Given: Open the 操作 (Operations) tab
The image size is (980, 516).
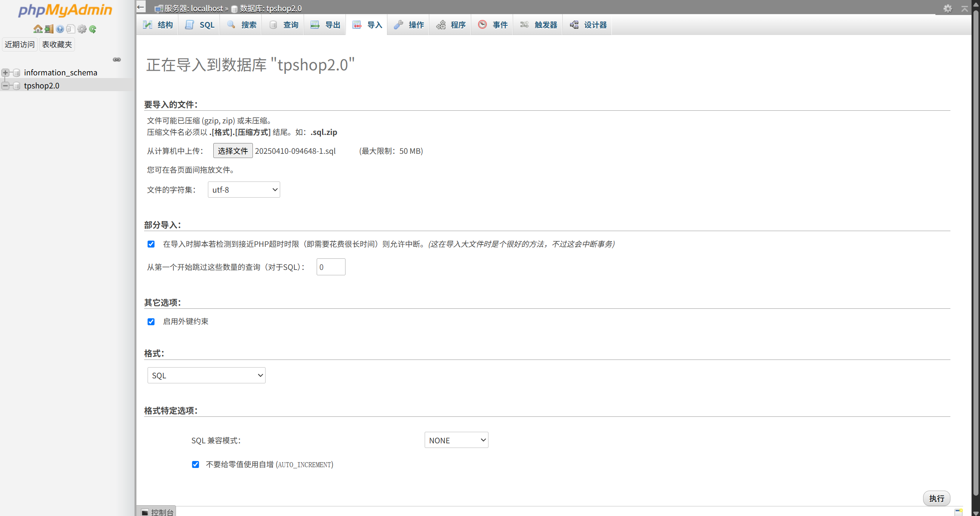Looking at the screenshot, I should tap(409, 25).
